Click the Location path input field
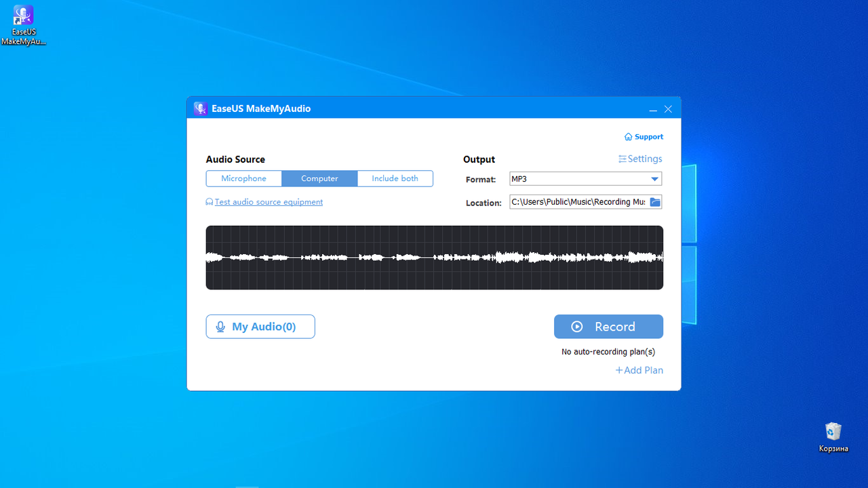 tap(578, 202)
